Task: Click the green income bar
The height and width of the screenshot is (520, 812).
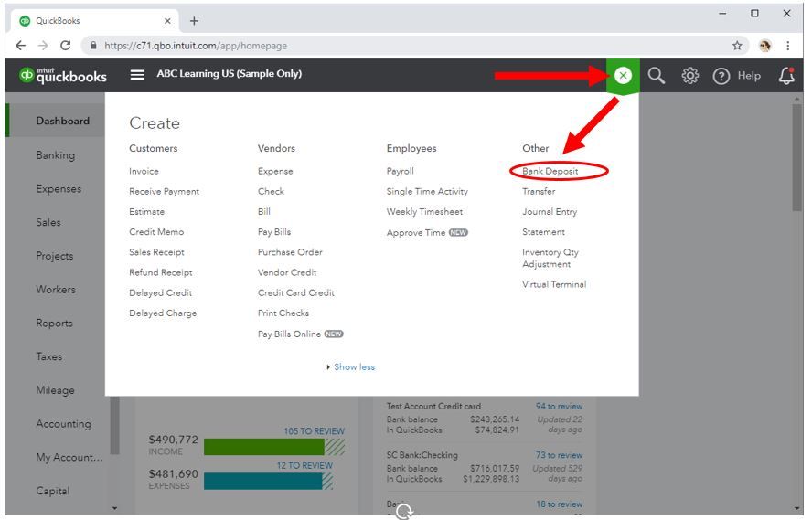Action: [264, 447]
